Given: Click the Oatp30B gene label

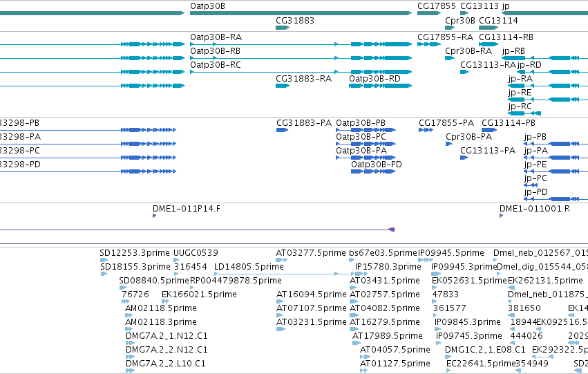Looking at the screenshot, I should click(x=207, y=6).
